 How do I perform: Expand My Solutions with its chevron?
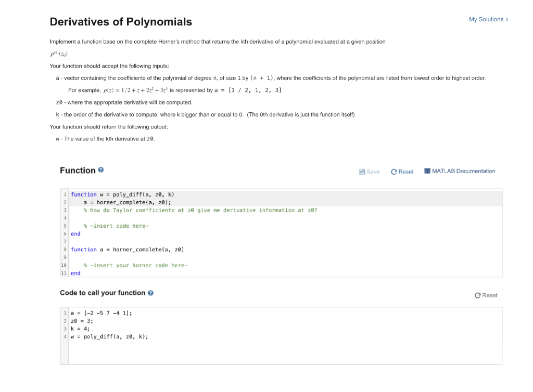click(x=506, y=19)
